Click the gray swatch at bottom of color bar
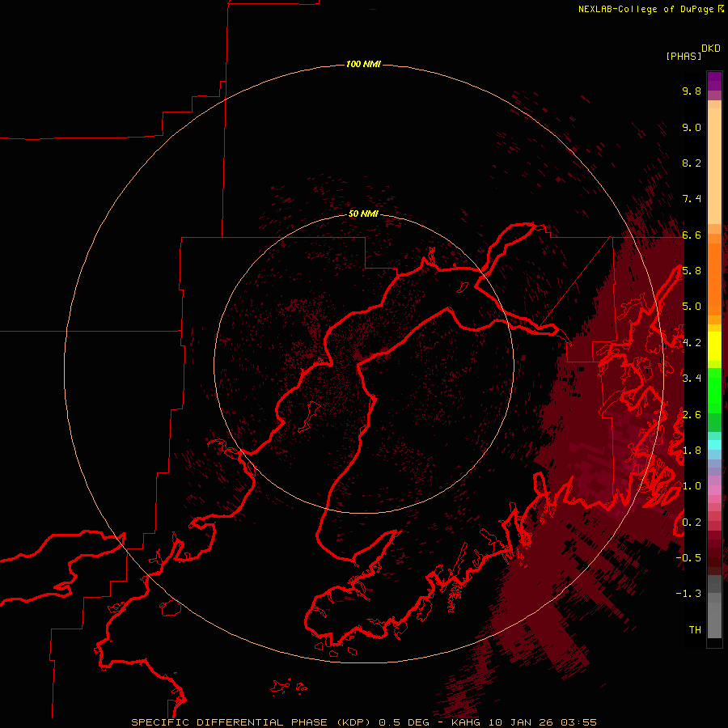 coord(714,620)
